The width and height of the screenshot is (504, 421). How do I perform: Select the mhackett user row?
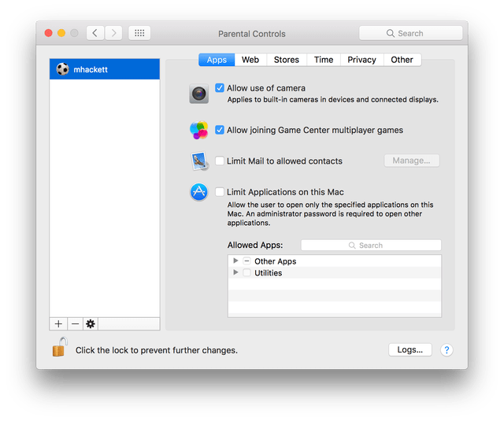pyautogui.click(x=105, y=69)
